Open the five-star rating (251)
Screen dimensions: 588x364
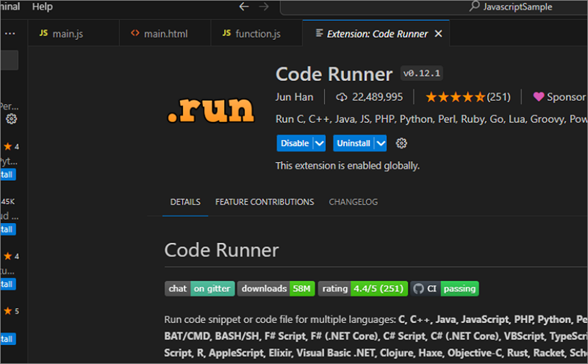coord(468,97)
